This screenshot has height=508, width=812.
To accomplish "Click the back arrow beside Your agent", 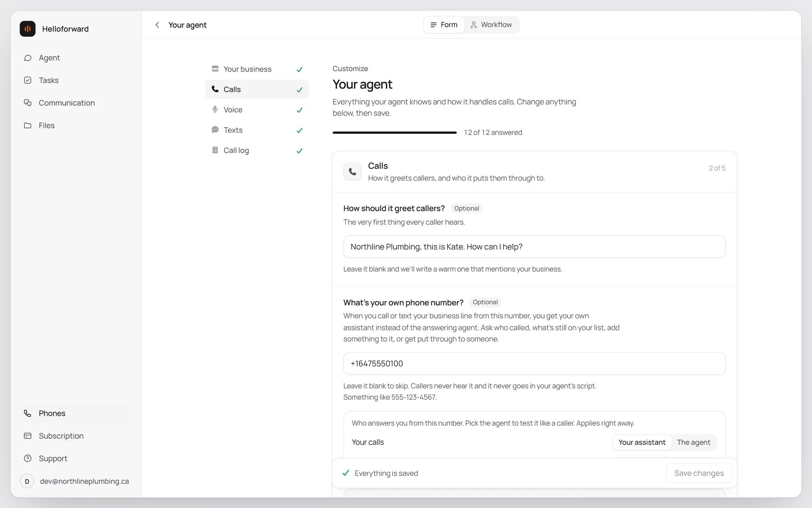I will (x=157, y=25).
